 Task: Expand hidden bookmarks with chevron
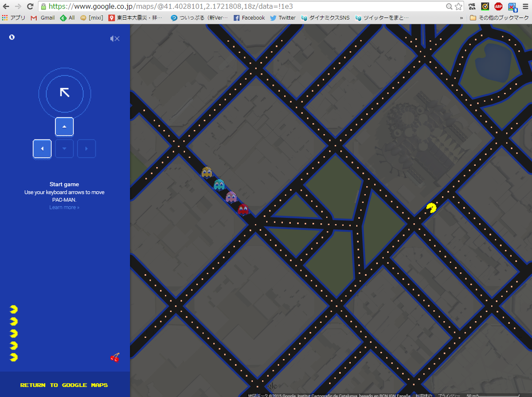pyautogui.click(x=462, y=18)
